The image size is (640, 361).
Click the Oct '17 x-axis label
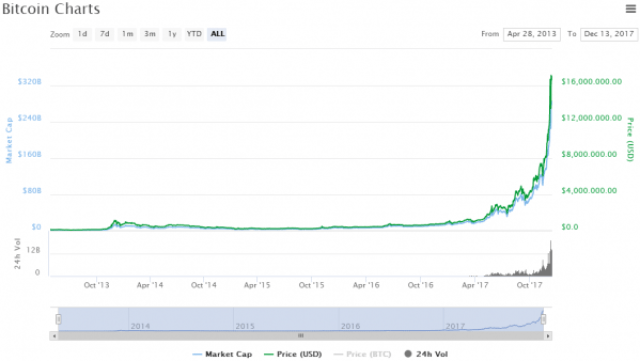pyautogui.click(x=529, y=285)
